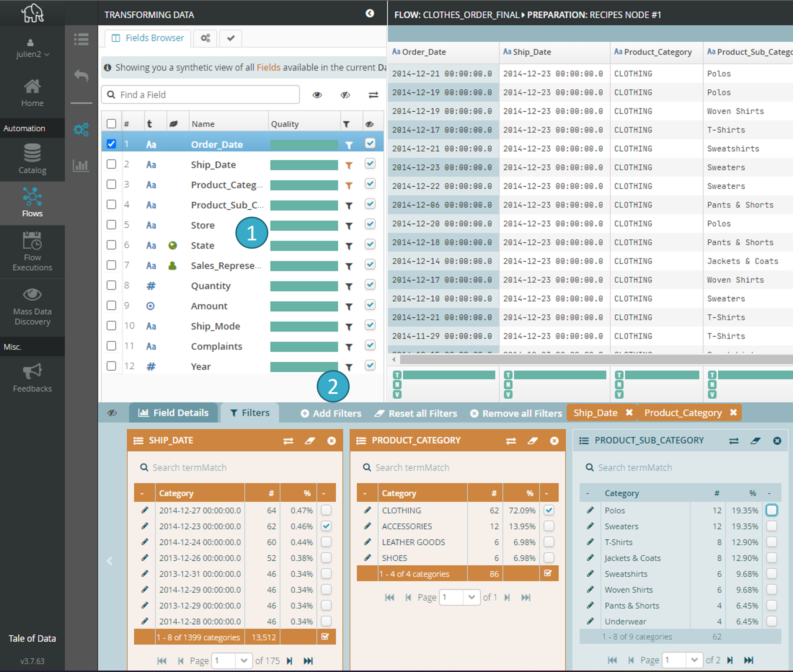Edit the Polos category with pencil icon
This screenshot has height=672, width=793.
tap(590, 510)
